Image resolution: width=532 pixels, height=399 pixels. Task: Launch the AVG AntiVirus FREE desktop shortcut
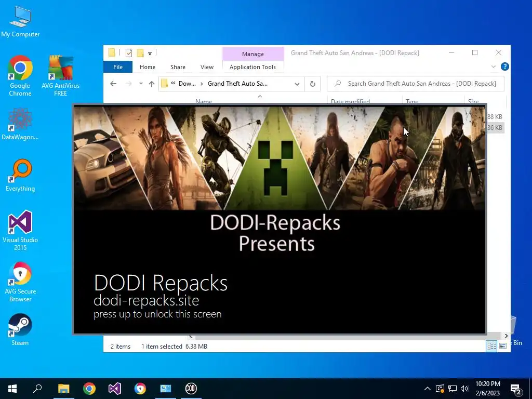(x=60, y=76)
